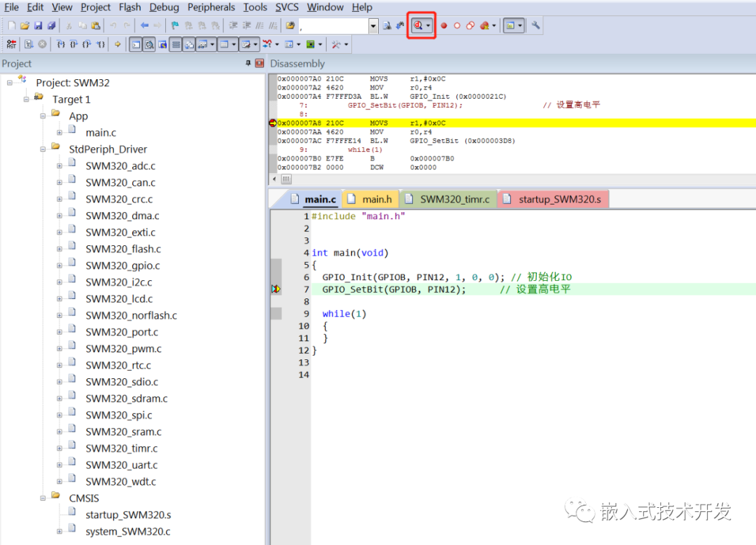Open the Configuration wrench icon
Screen dimensions: 756x545
535,25
